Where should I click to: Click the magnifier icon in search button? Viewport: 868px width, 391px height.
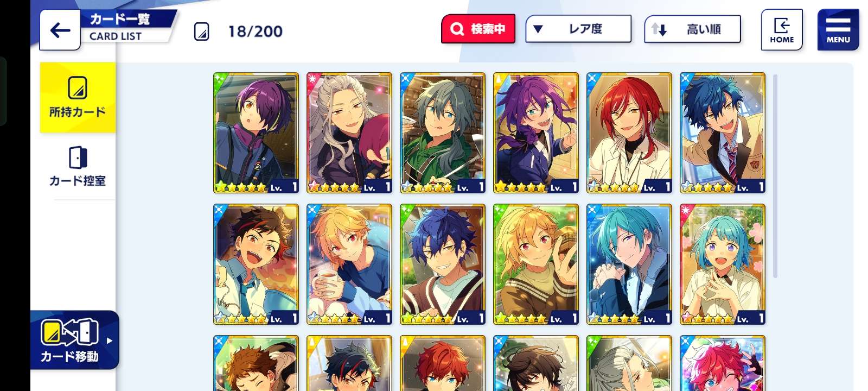(457, 29)
